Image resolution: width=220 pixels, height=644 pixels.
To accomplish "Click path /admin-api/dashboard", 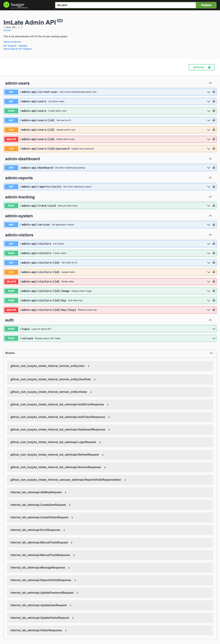I will click(36, 168).
